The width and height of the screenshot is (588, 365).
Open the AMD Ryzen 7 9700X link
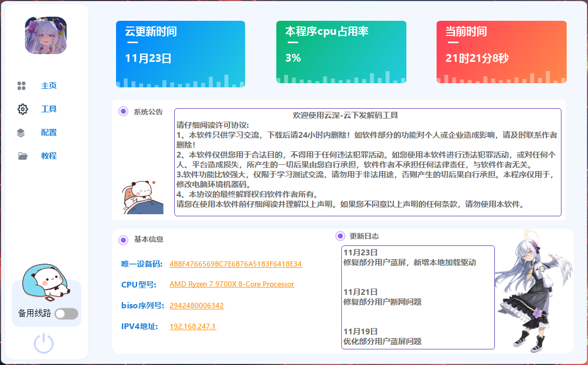click(232, 284)
